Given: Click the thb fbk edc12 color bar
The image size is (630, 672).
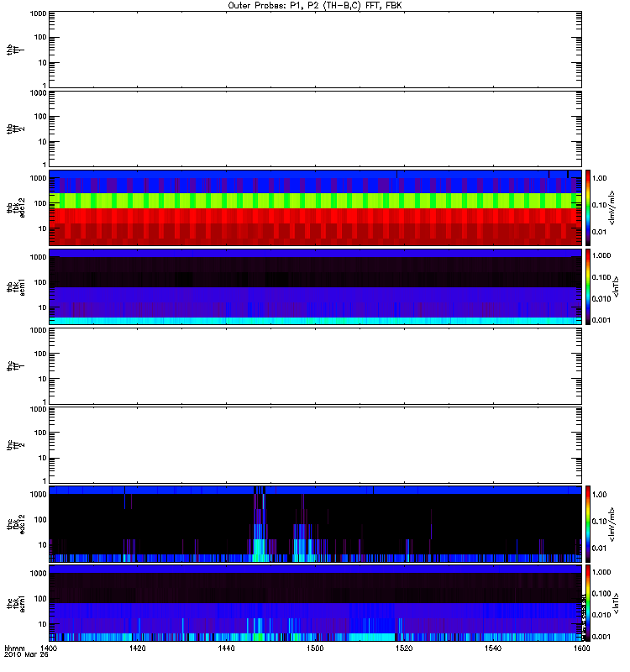Looking at the screenshot, I should pyautogui.click(x=588, y=207).
